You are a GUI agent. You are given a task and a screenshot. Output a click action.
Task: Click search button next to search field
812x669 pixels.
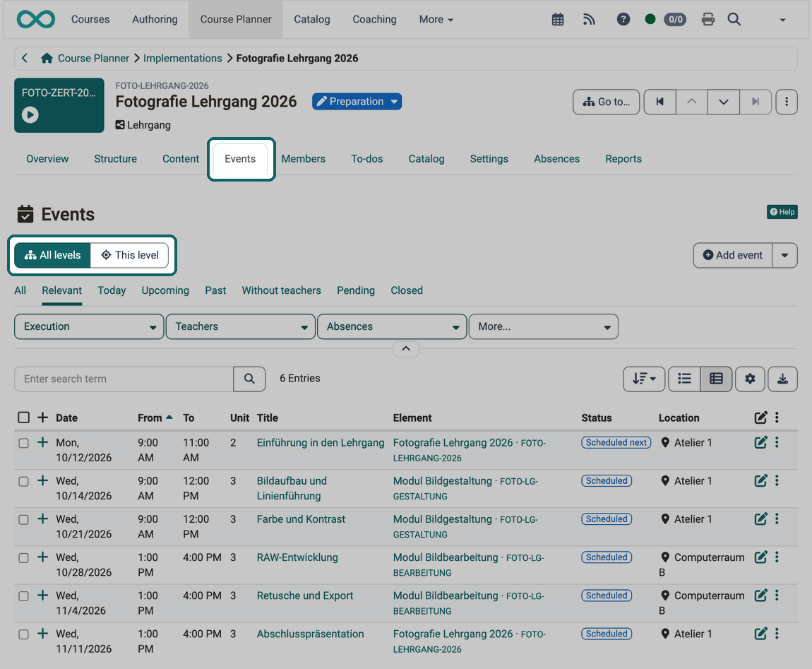click(x=250, y=379)
